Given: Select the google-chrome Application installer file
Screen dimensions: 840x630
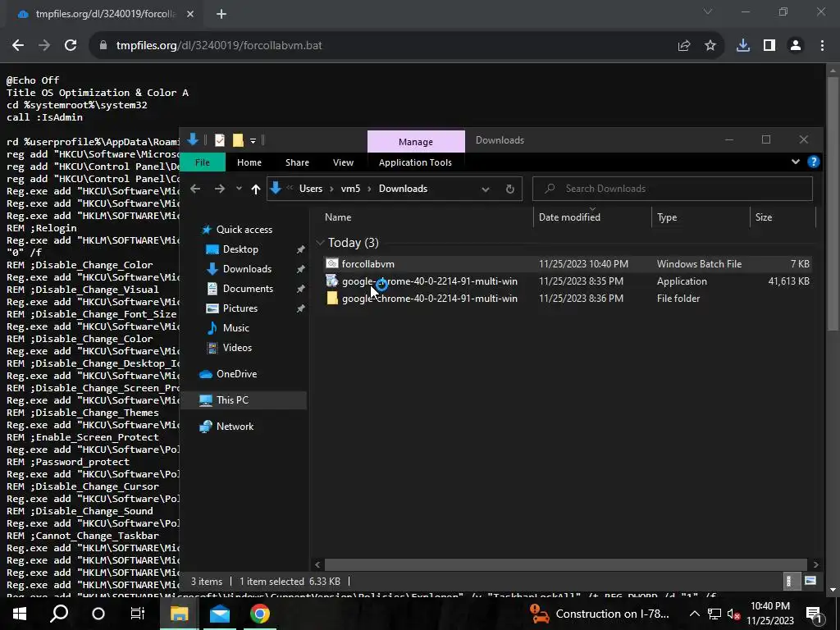Looking at the screenshot, I should pyautogui.click(x=567, y=281).
